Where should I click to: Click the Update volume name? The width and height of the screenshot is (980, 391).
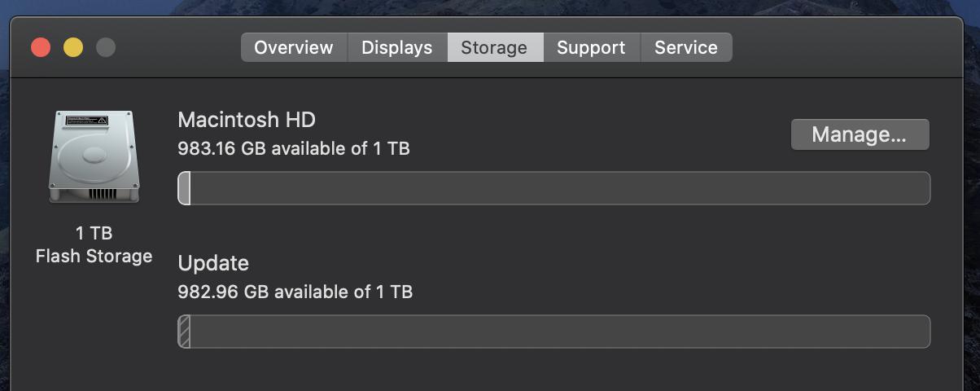(x=213, y=263)
